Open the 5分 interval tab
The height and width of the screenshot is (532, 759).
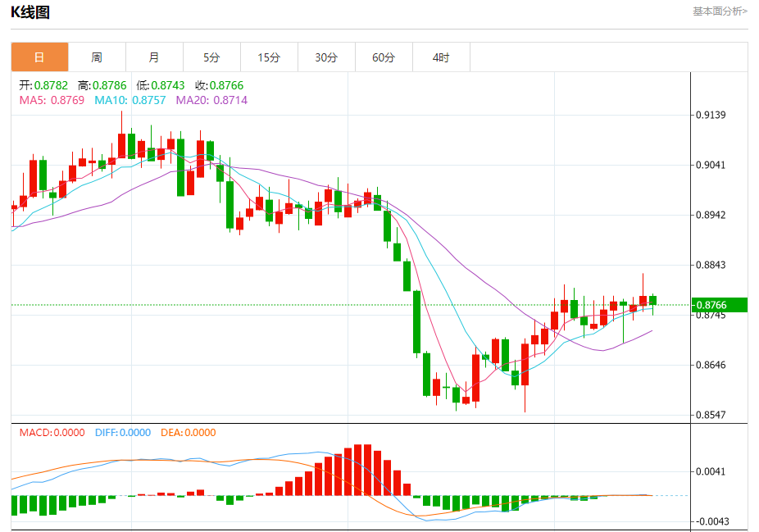(211, 57)
